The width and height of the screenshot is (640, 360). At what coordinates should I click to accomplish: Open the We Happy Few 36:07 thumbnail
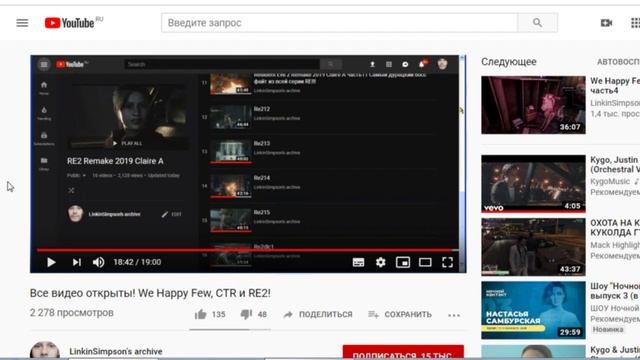tap(533, 105)
